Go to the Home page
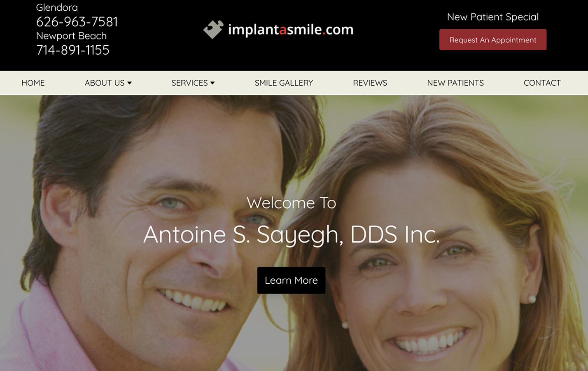Image resolution: width=588 pixels, height=371 pixels. tap(33, 83)
